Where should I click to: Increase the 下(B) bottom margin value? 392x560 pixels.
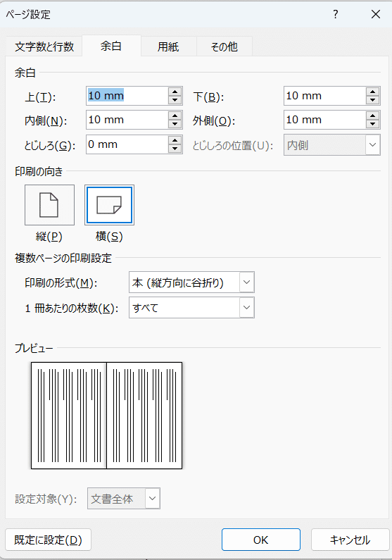pos(373,92)
